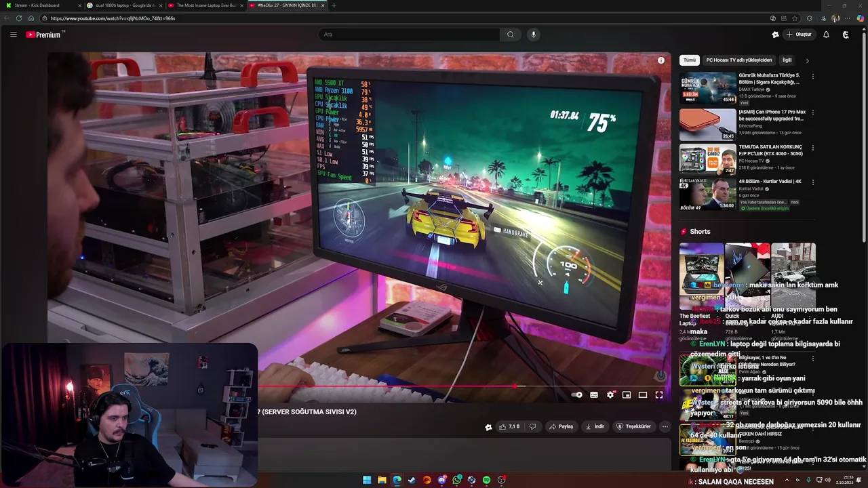
Task: Dislike the video
Action: click(x=533, y=426)
